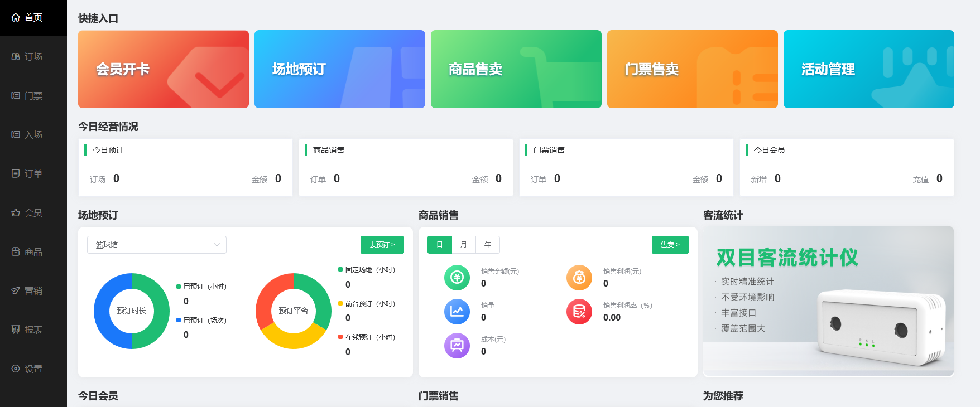This screenshot has width=980, height=407.
Task: Click the 商品 goods sidebar icon
Action: [x=16, y=251]
